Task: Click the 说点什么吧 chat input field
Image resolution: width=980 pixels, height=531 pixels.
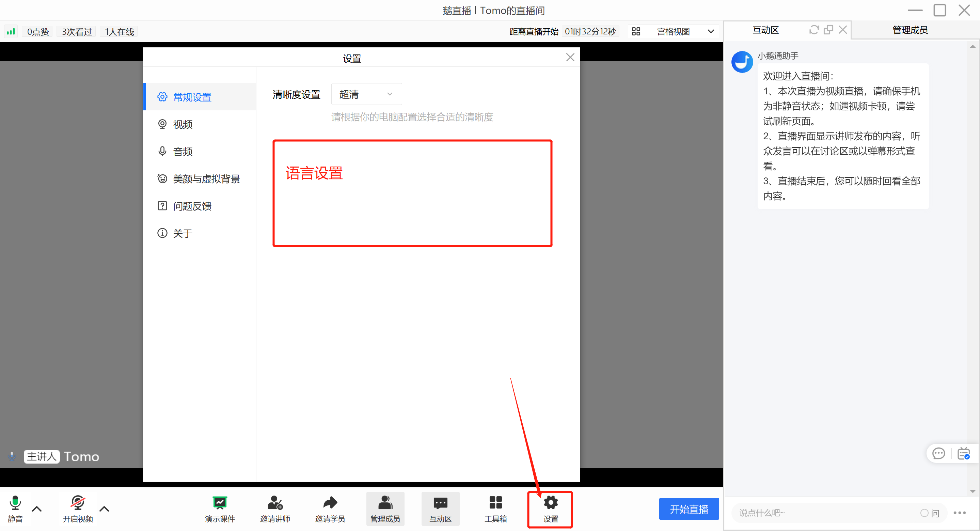Action: point(825,513)
